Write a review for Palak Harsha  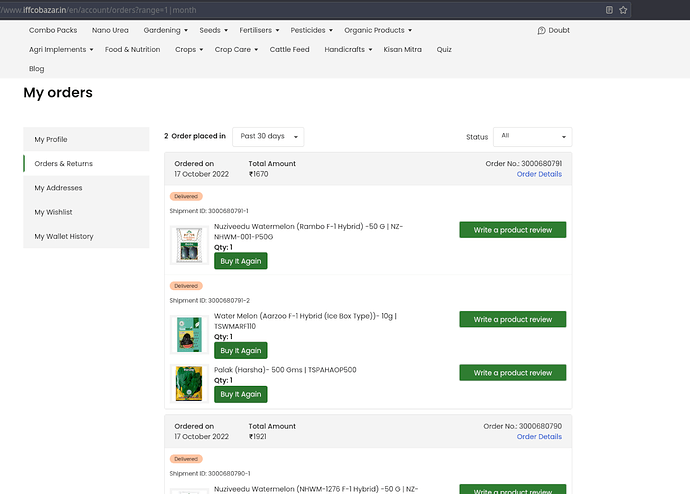coord(513,373)
